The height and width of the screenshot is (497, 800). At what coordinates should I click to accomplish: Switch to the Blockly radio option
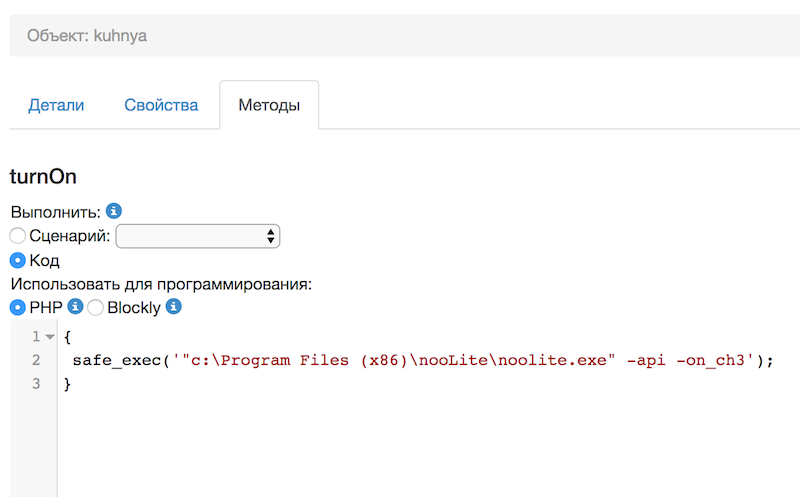pos(96,307)
